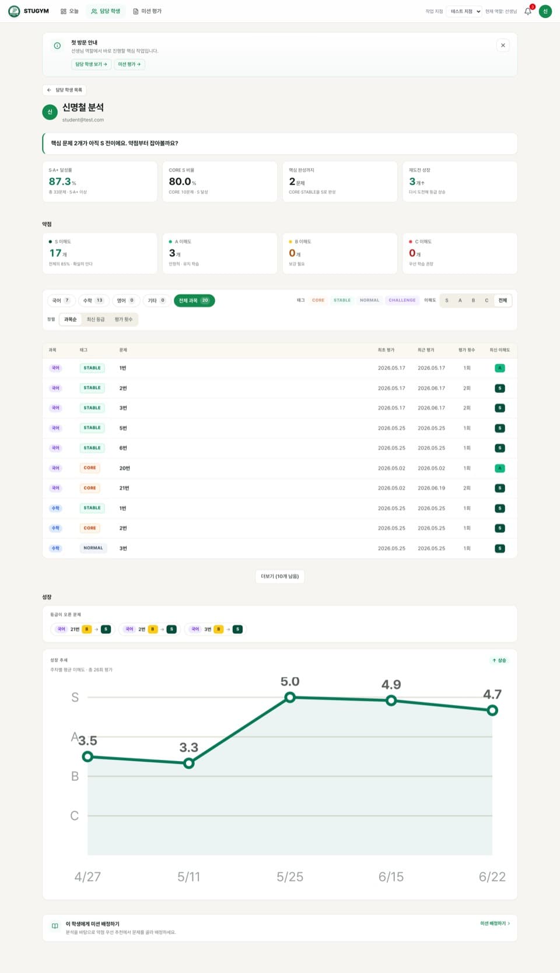
Task: Go back to 담당 학생 목록
Action: click(65, 90)
